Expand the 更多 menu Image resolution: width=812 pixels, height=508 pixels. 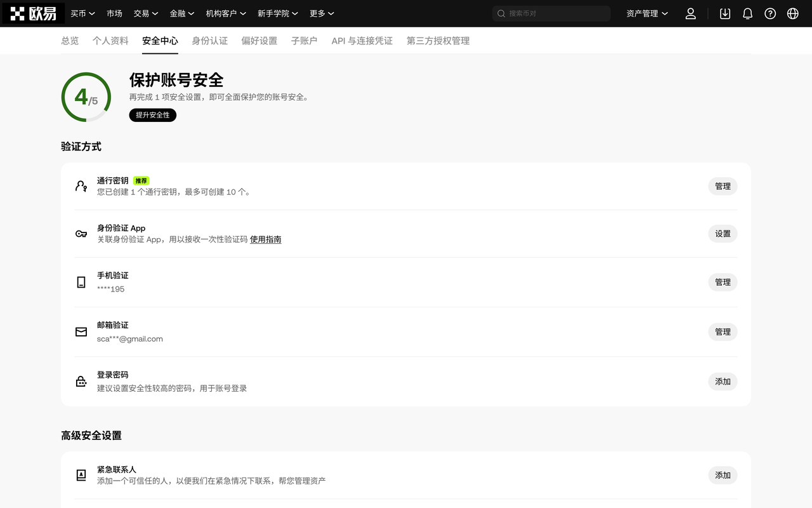click(322, 13)
